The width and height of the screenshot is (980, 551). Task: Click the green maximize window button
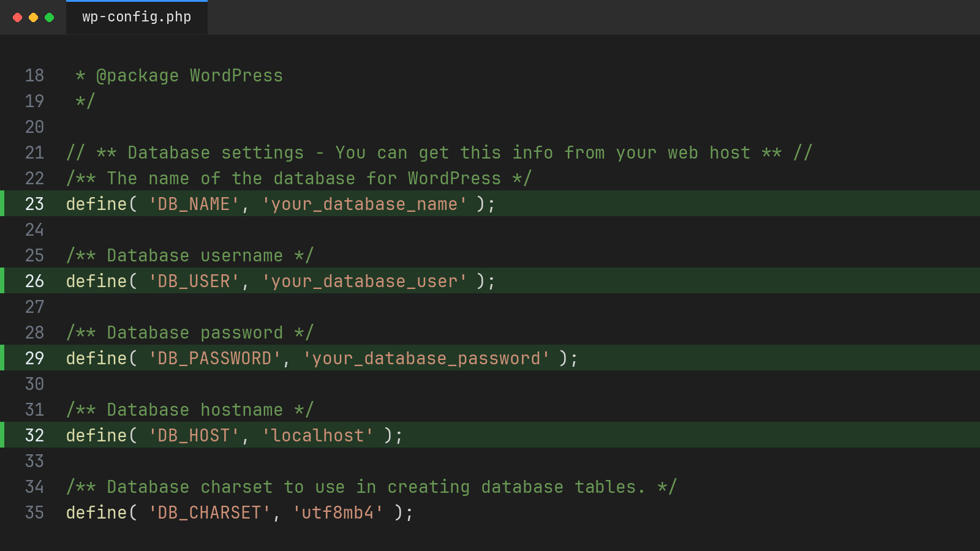point(50,17)
